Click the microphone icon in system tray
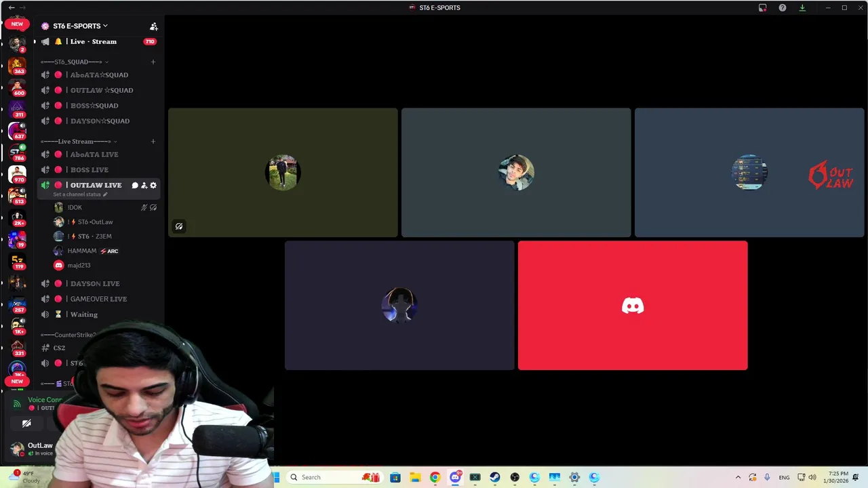868x488 pixels. (767, 477)
